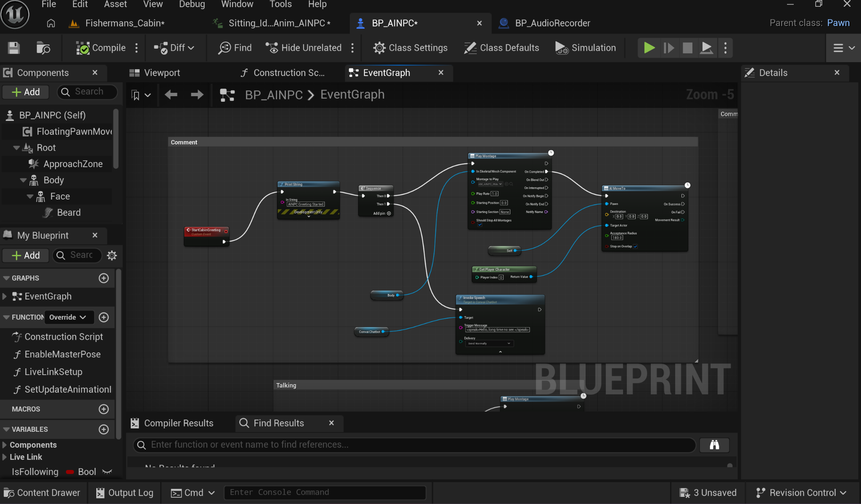Open Revision Control menu
Viewport: 861px width, 504px height.
801,493
